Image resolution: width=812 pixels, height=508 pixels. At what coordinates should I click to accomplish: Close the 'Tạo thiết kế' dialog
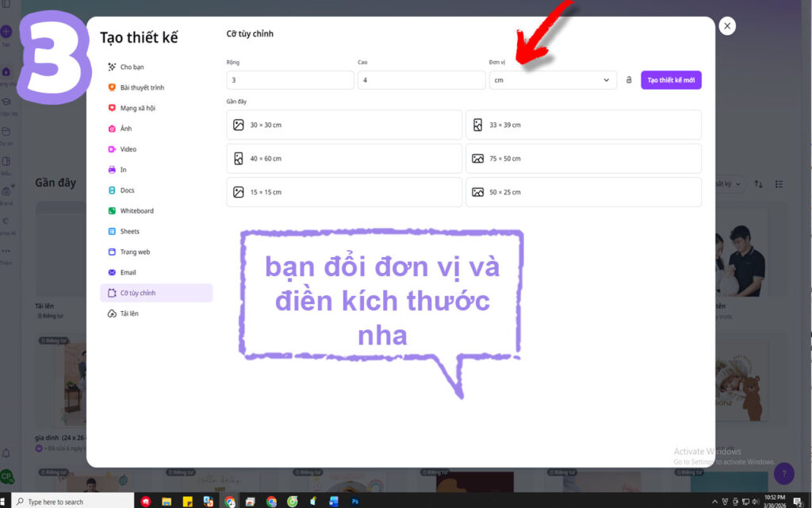[727, 26]
